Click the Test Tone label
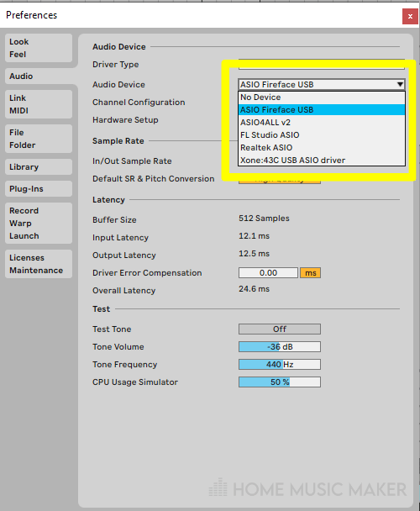 pos(112,329)
